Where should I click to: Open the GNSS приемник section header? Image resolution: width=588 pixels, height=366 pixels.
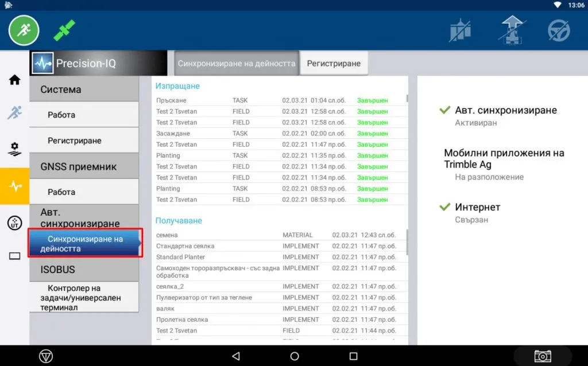tap(84, 166)
